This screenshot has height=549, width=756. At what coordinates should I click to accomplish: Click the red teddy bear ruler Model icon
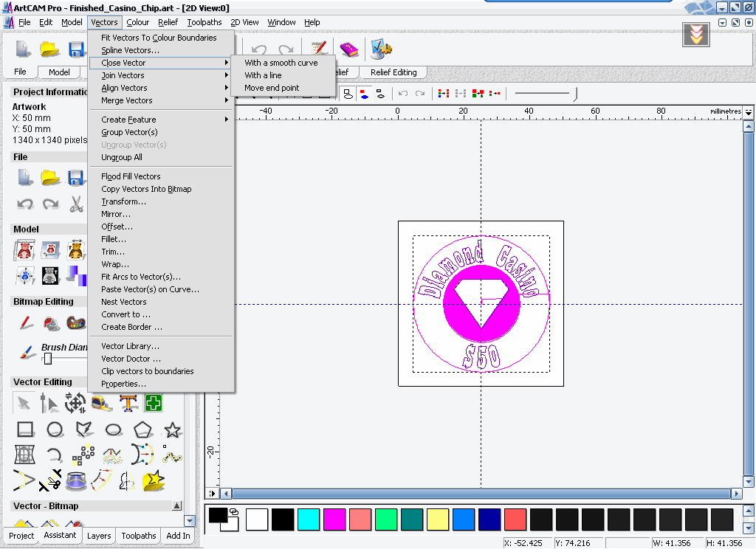(24, 251)
